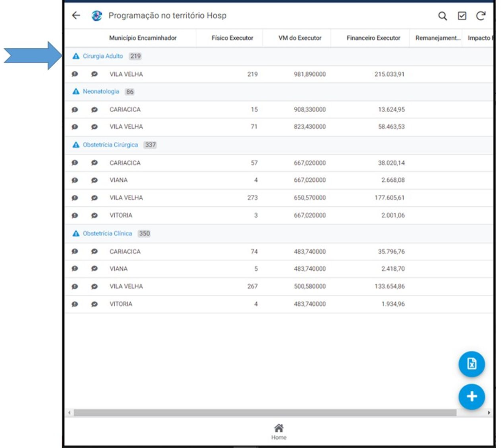Image resolution: width=501 pixels, height=448 pixels.
Task: Click the app globe logo in header
Action: point(96,16)
